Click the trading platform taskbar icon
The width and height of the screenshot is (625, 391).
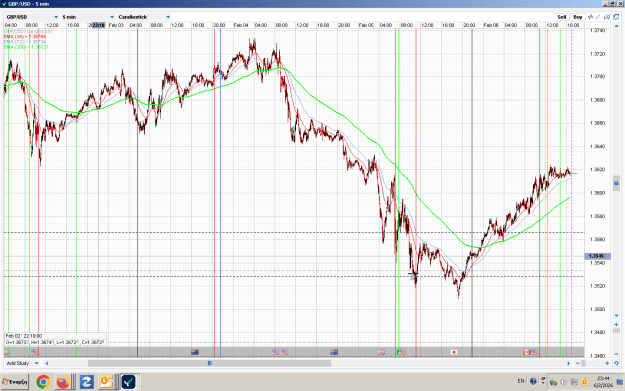128,382
